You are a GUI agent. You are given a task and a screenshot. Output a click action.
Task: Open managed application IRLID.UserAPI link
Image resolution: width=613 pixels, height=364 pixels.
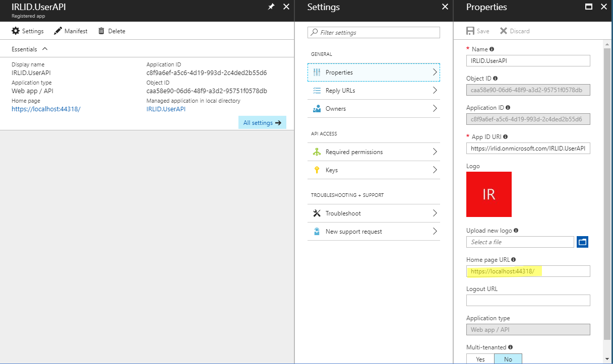pyautogui.click(x=166, y=109)
